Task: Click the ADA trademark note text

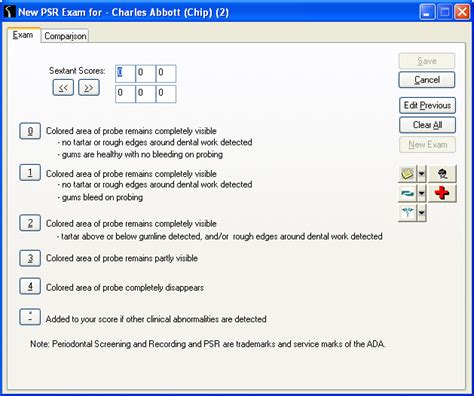Action: coord(208,344)
